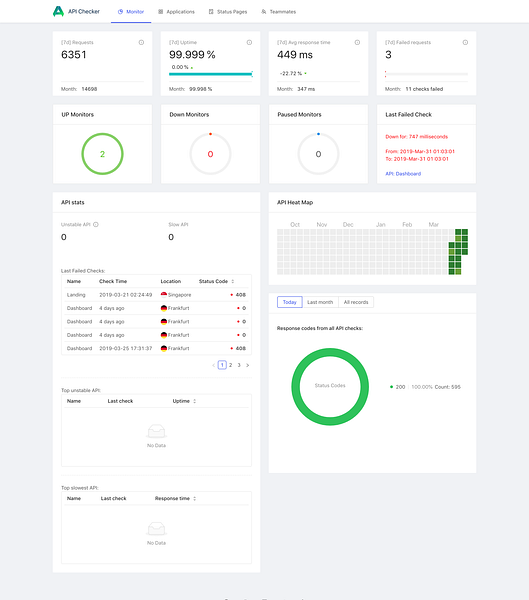Viewport: 529px width, 600px height.
Task: Click info icon on Uptime card
Action: (249, 42)
